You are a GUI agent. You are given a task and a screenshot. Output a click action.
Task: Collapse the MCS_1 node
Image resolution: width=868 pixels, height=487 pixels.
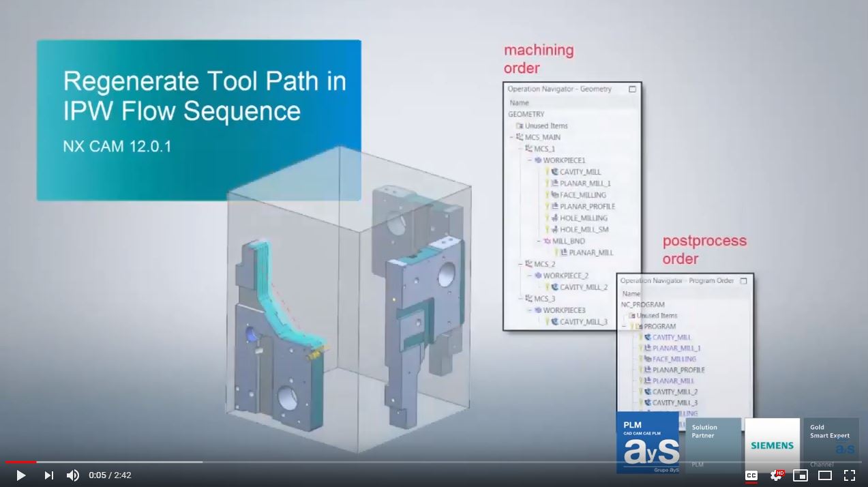(x=520, y=149)
